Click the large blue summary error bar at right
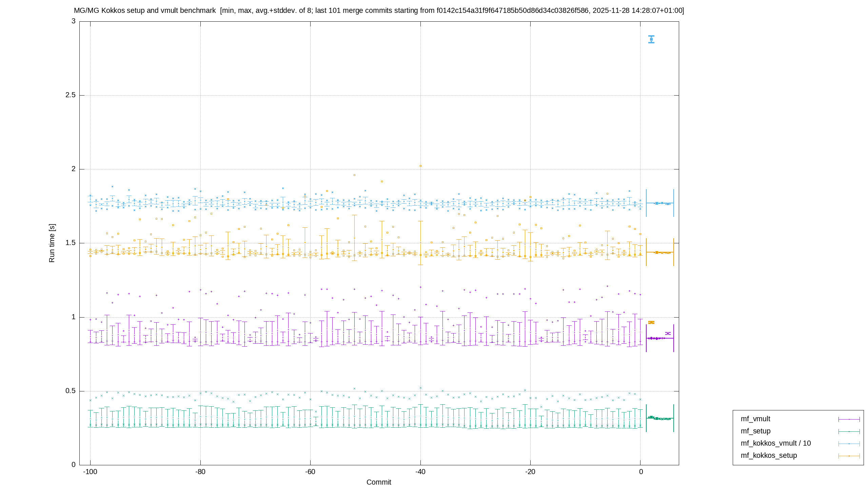Image resolution: width=868 pixels, height=488 pixels. point(660,203)
